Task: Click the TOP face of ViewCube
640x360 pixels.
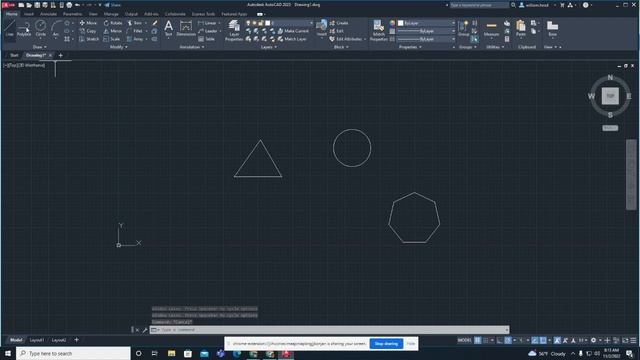Action: tap(610, 96)
